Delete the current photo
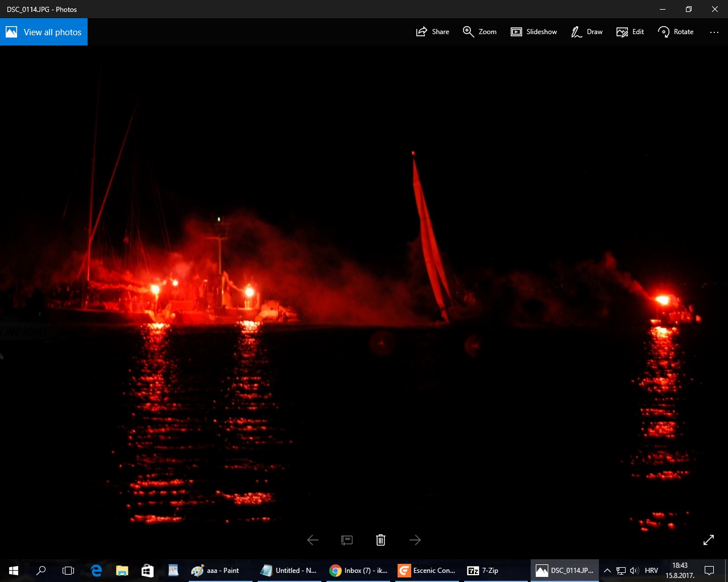This screenshot has height=582, width=728. click(x=380, y=540)
